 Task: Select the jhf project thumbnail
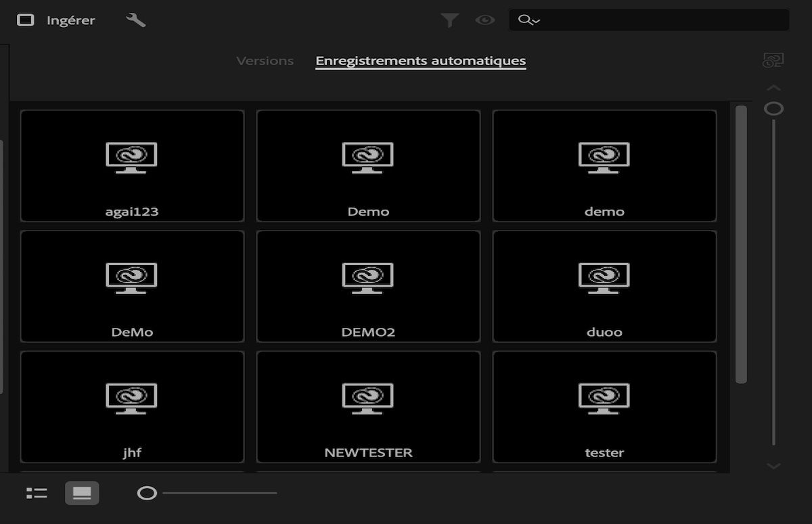(x=132, y=406)
